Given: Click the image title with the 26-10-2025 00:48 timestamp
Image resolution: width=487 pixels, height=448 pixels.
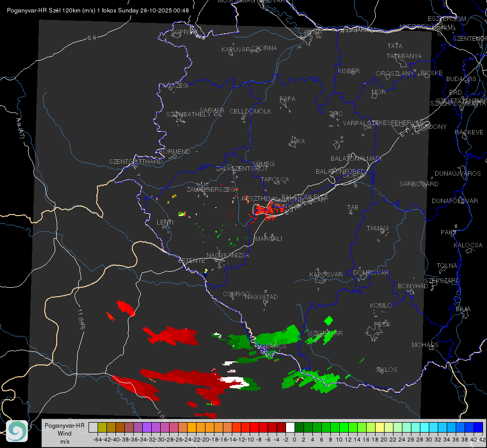Looking at the screenshot, I should [98, 10].
